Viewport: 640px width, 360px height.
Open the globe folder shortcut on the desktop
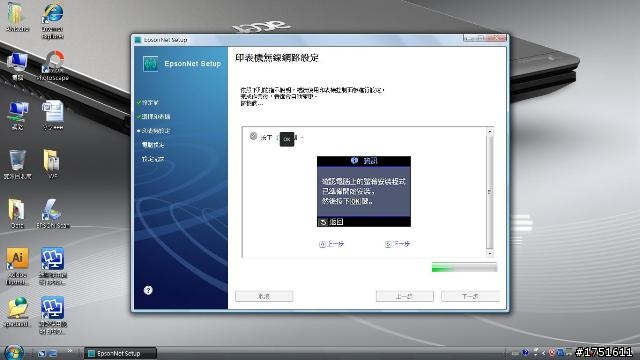17,312
